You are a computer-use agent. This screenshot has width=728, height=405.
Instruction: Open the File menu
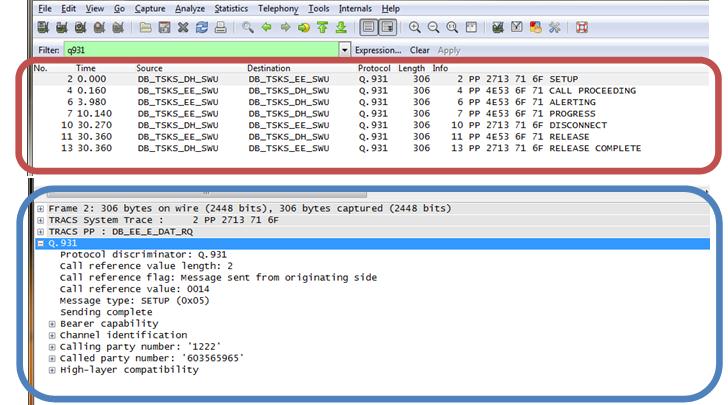point(45,8)
